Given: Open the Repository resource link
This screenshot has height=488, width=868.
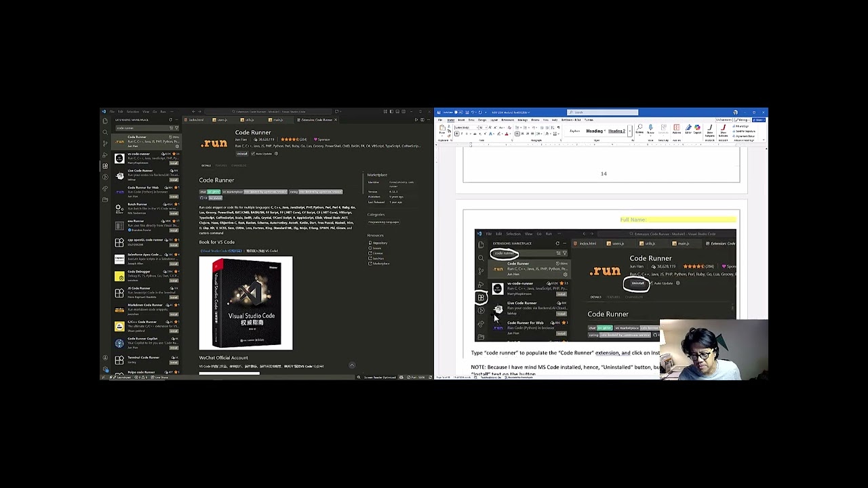Looking at the screenshot, I should coord(379,243).
